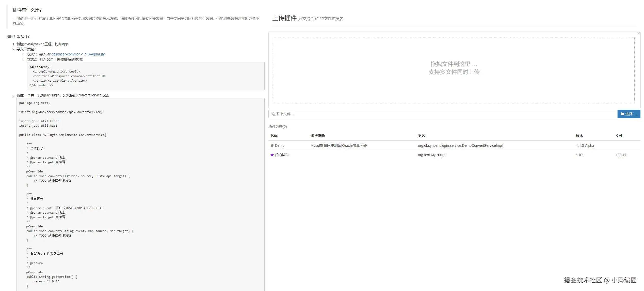Click the 版本 column header
This screenshot has height=291, width=644.
(579, 136)
